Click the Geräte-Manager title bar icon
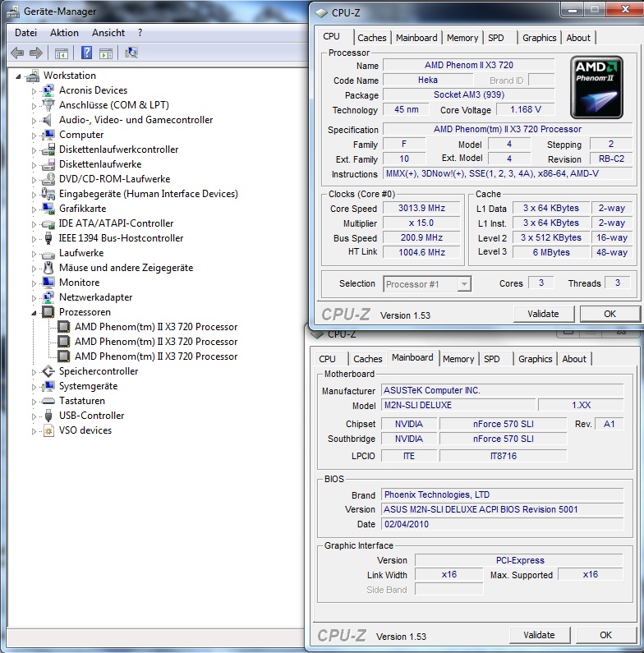Screen dimensions: 644x653 point(13,11)
